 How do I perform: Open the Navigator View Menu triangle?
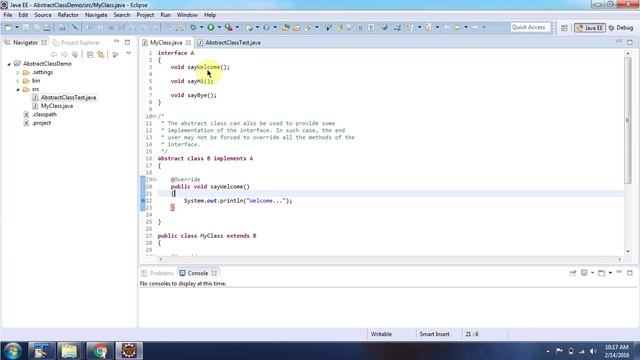(x=129, y=54)
